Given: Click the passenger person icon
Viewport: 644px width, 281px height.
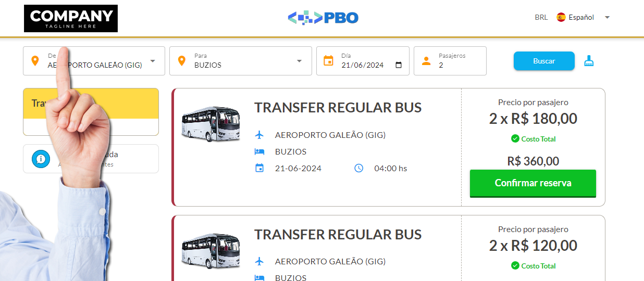Looking at the screenshot, I should coord(426,61).
